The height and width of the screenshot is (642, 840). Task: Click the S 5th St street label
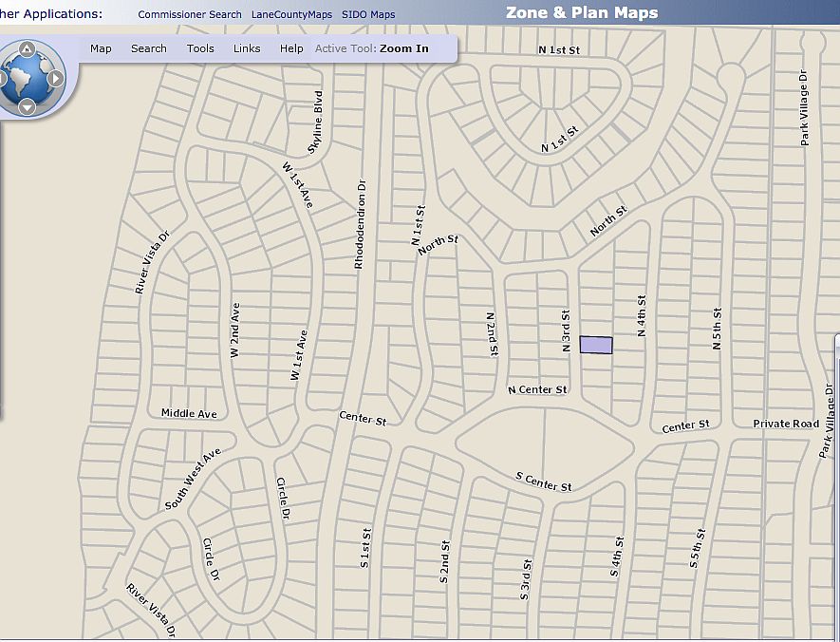click(697, 548)
